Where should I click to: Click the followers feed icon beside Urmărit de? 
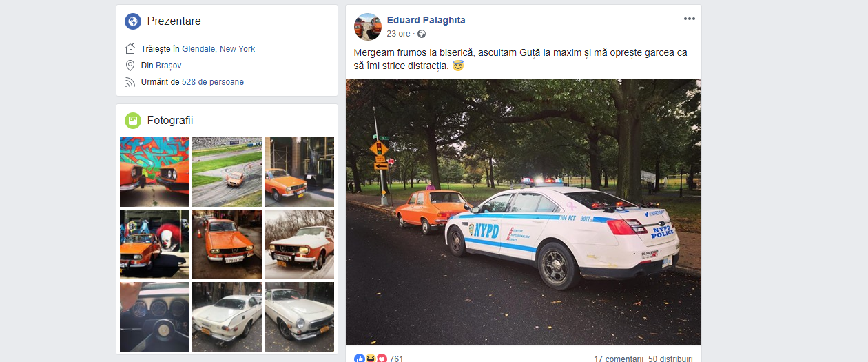[x=130, y=82]
